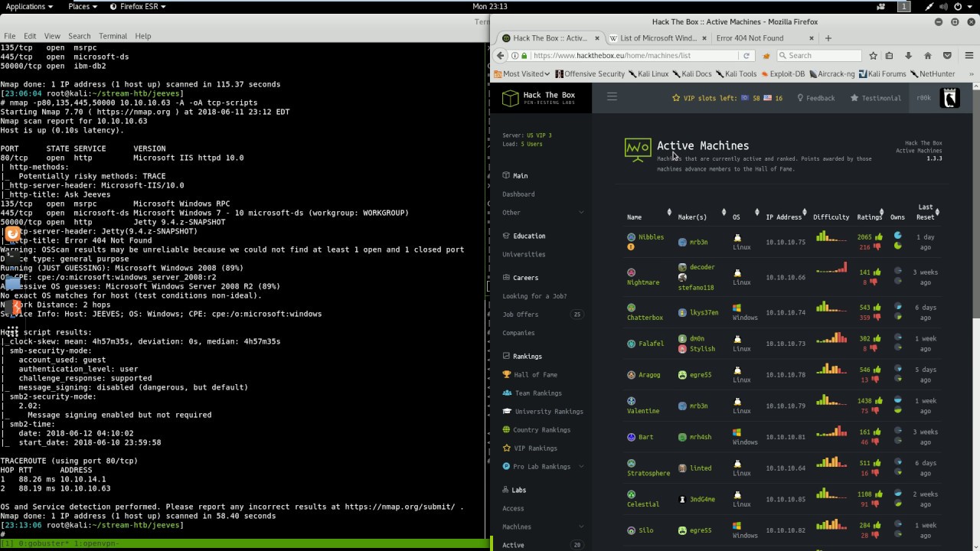Click Firefox back navigation arrow

point(501,55)
